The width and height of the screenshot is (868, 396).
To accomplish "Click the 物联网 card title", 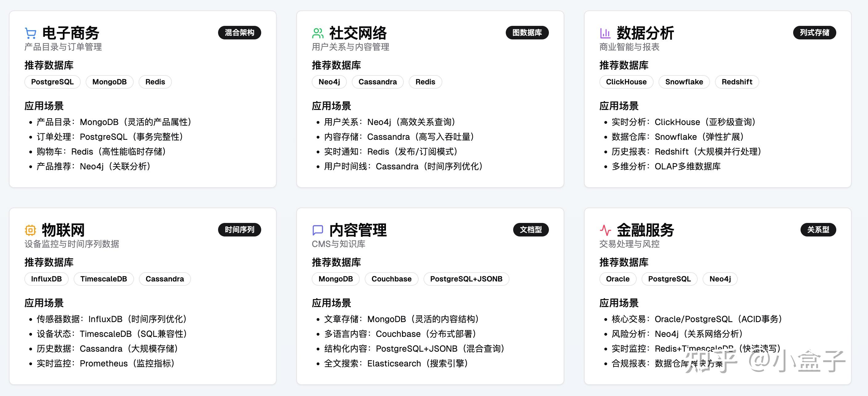I will pyautogui.click(x=63, y=230).
